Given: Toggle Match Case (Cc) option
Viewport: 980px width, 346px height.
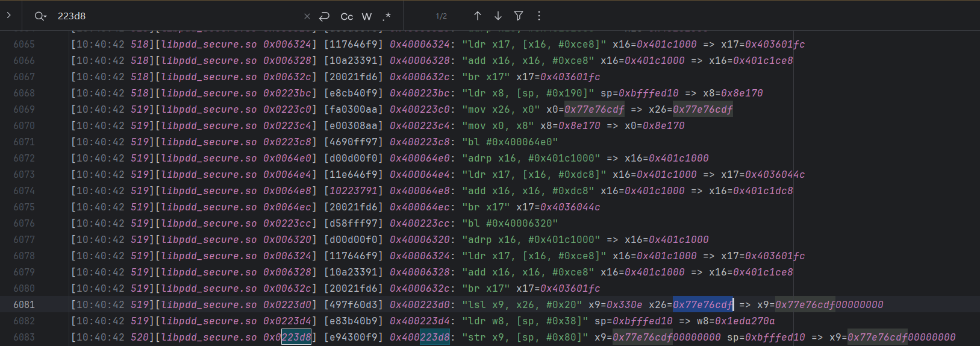Looking at the screenshot, I should click(347, 16).
